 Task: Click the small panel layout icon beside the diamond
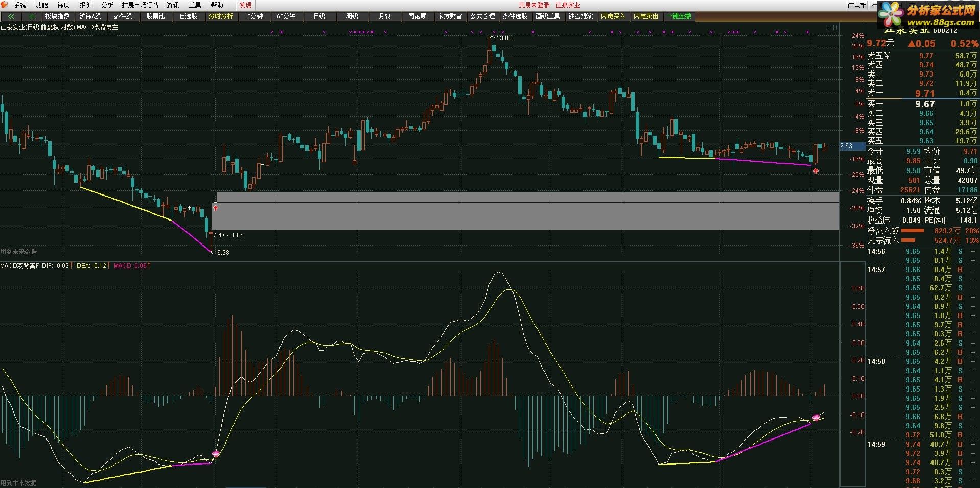click(x=835, y=28)
